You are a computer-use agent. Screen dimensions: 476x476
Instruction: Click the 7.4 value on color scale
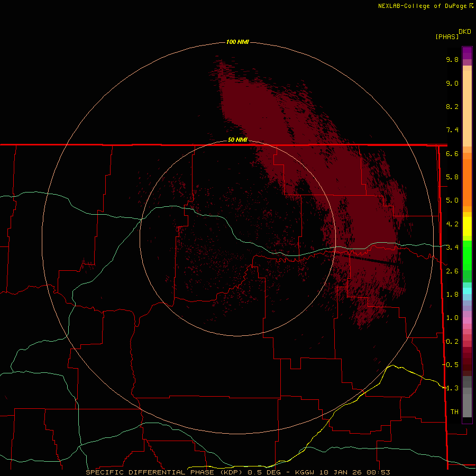pyautogui.click(x=452, y=130)
